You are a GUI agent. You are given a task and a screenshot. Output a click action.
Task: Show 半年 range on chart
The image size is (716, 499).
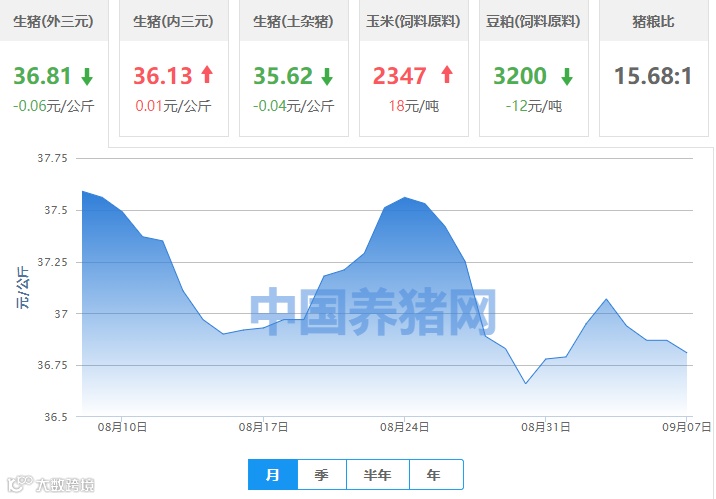click(x=378, y=475)
